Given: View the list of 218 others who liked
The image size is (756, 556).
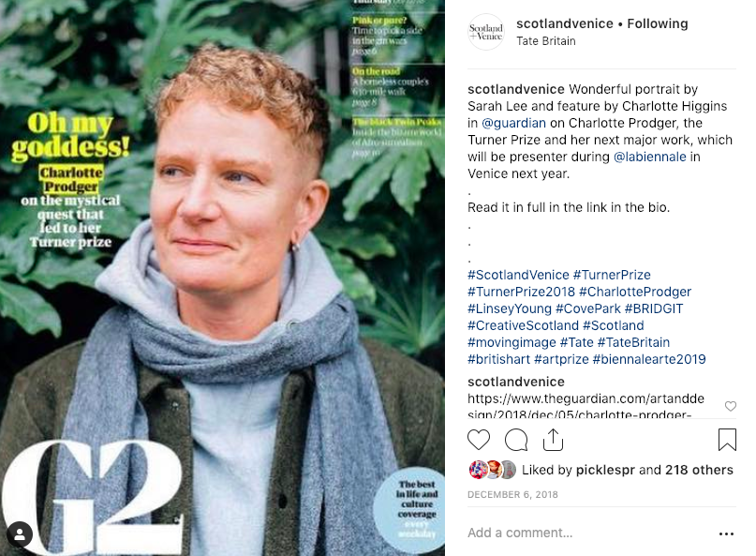Looking at the screenshot, I should pyautogui.click(x=699, y=470).
